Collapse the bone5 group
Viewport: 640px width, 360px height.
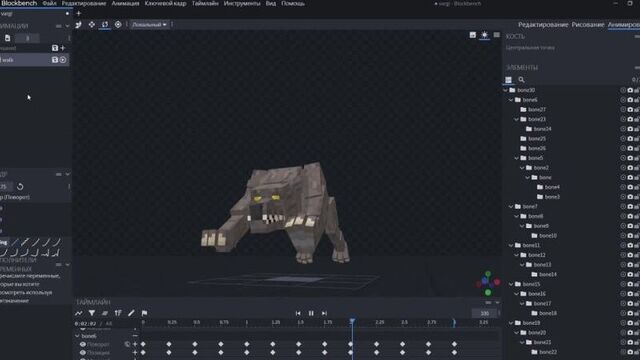pyautogui.click(x=517, y=158)
